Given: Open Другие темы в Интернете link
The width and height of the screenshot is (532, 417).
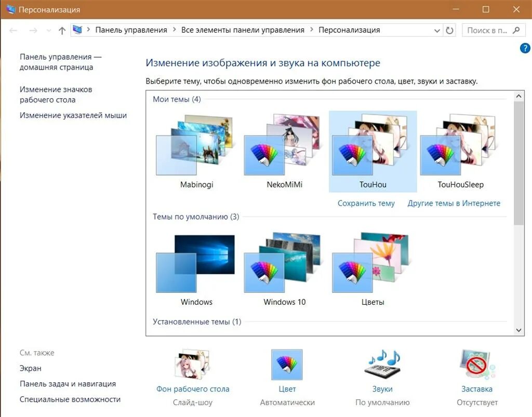Looking at the screenshot, I should [454, 203].
